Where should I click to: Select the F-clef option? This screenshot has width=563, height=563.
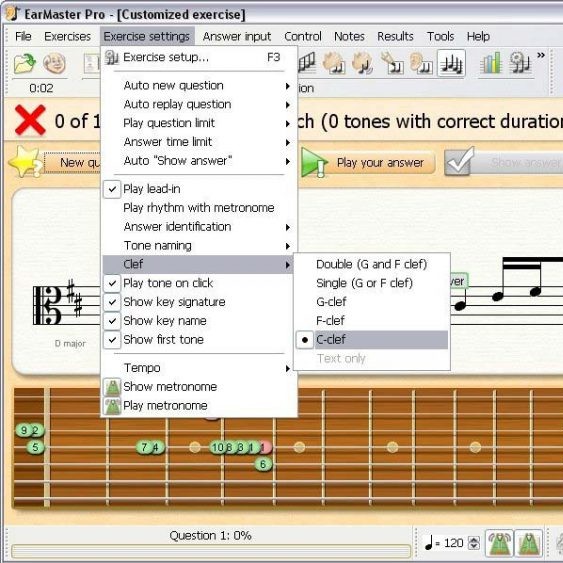click(372, 321)
